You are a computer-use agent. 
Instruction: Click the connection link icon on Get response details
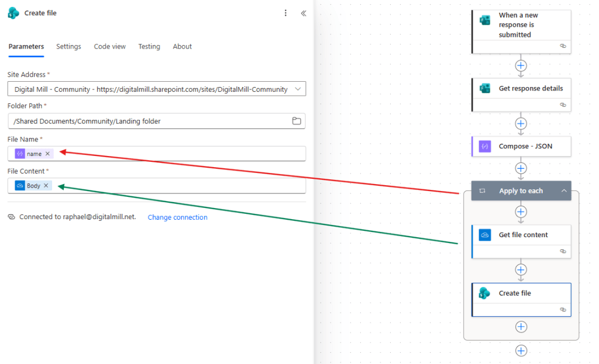(x=563, y=105)
